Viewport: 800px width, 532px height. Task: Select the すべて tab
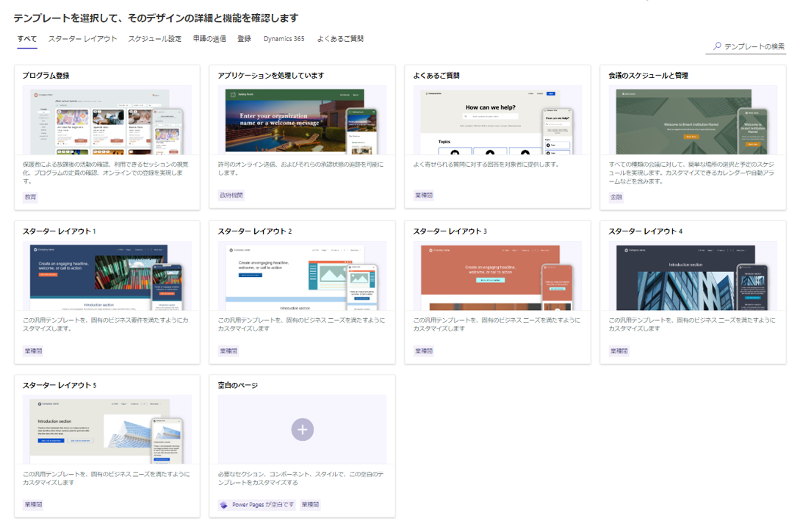pos(26,38)
